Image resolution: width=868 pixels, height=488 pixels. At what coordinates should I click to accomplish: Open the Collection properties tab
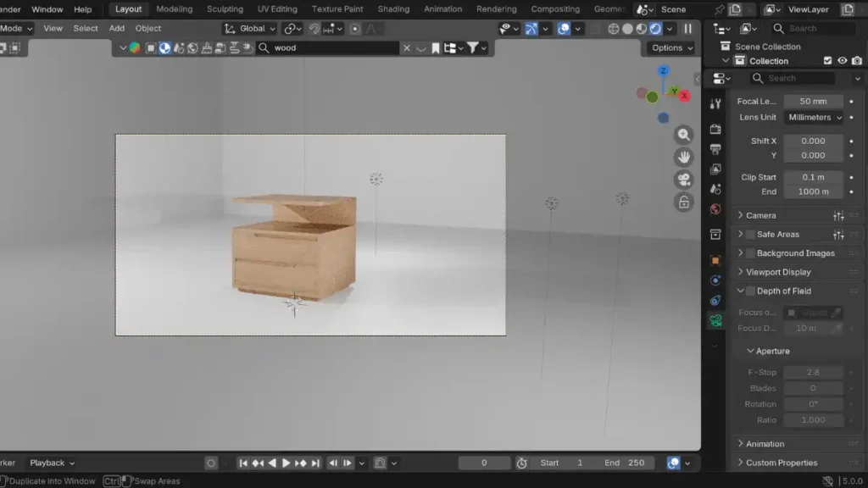[715, 235]
